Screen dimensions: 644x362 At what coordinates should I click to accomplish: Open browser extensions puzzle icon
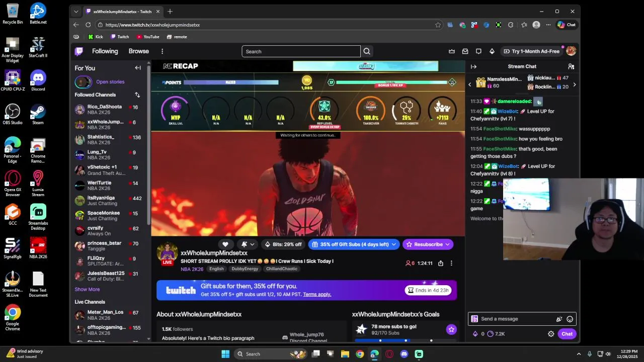[x=511, y=25]
